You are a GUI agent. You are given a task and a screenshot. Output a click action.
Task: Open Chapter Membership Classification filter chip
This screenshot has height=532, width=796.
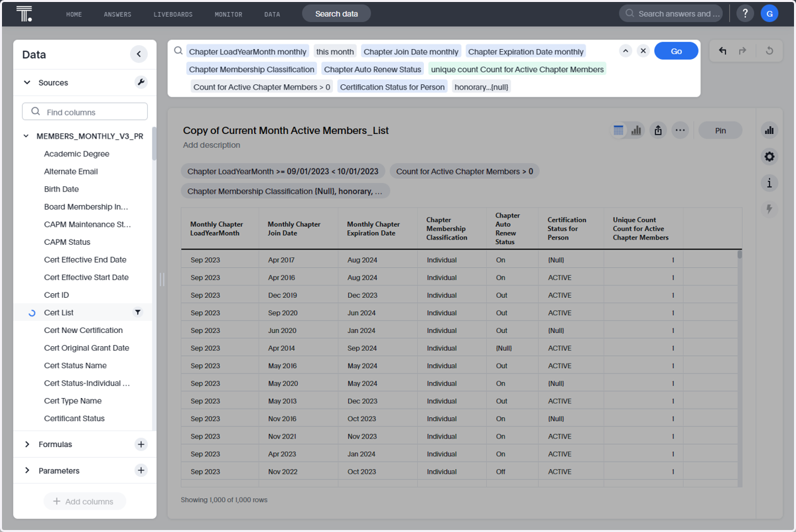tap(285, 191)
